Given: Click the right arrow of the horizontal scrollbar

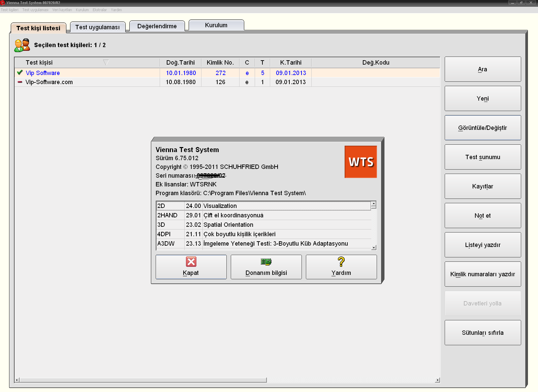Looking at the screenshot, I should (437, 380).
